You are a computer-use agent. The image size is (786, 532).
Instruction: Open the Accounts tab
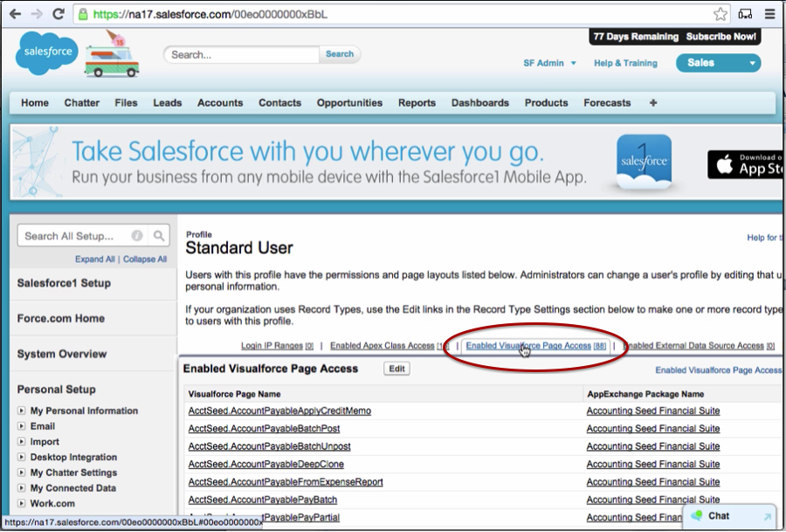(x=220, y=103)
